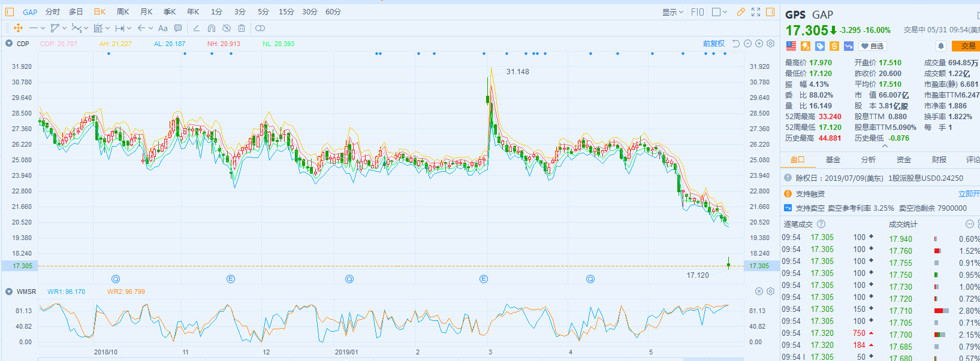Click the F10 company info button
Screen dimensions: 980x361
[698, 12]
